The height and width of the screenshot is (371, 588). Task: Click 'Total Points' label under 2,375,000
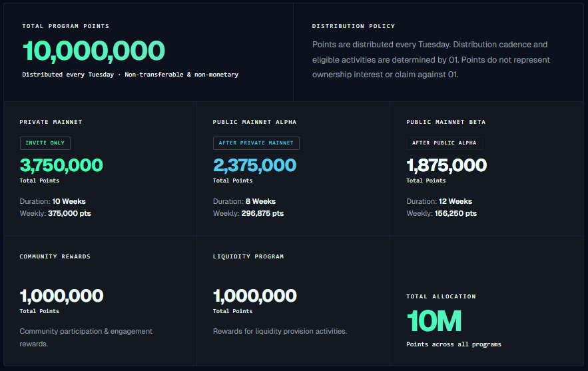(x=232, y=181)
